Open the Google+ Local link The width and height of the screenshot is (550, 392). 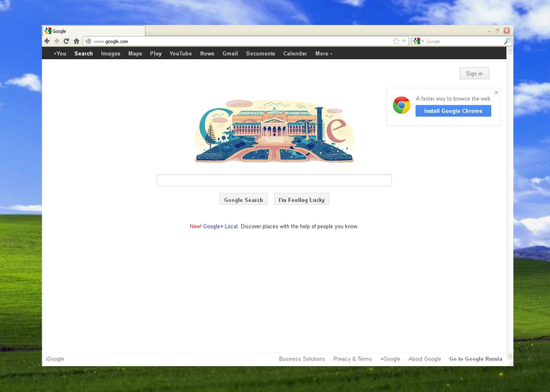220,226
